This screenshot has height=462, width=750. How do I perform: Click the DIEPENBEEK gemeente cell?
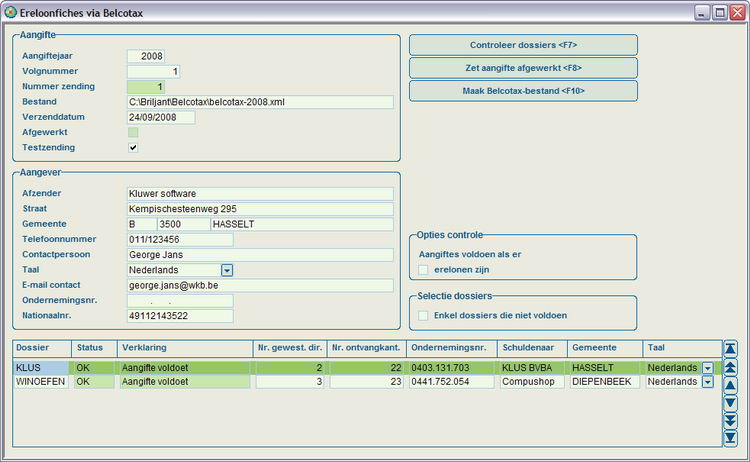coord(605,382)
